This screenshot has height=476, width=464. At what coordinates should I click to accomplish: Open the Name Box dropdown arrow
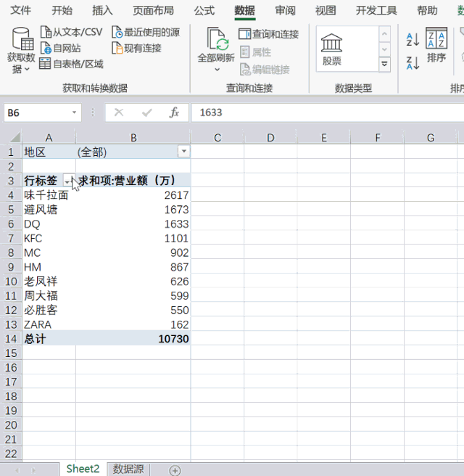point(74,112)
